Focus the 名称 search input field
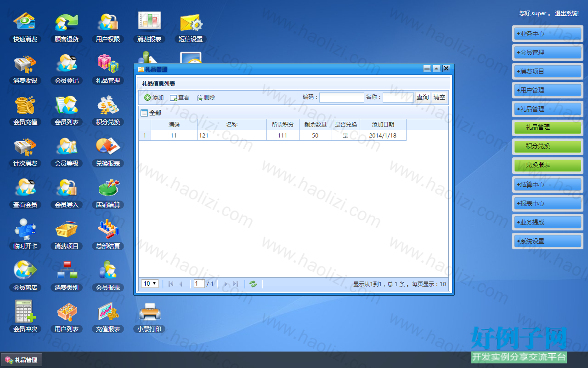 click(x=398, y=98)
